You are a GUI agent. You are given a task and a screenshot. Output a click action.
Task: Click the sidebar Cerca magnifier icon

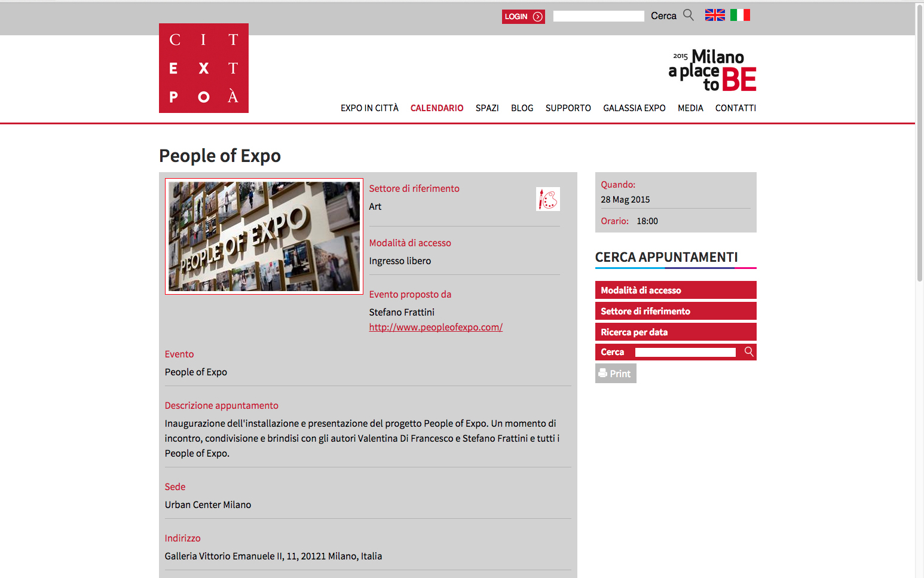pos(749,352)
